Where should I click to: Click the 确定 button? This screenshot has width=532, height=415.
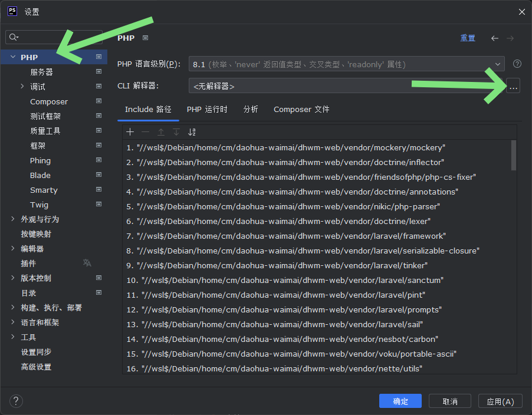tap(400, 401)
